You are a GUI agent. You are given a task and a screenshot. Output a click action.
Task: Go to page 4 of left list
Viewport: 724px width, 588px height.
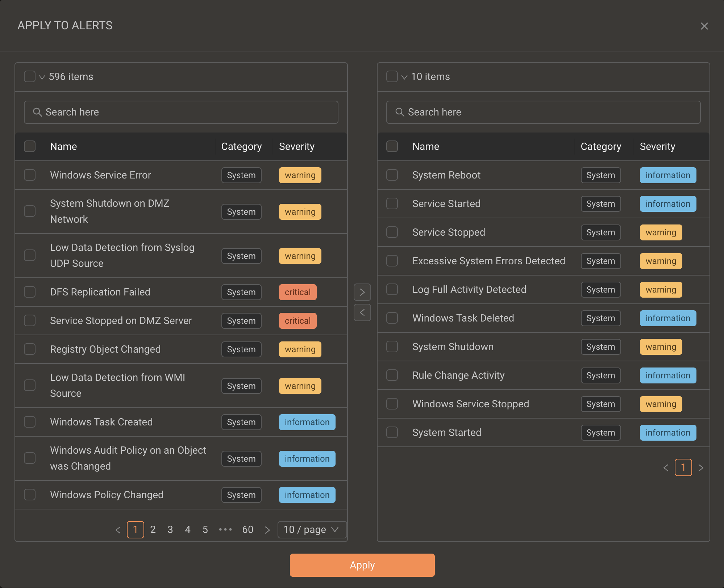[188, 530]
